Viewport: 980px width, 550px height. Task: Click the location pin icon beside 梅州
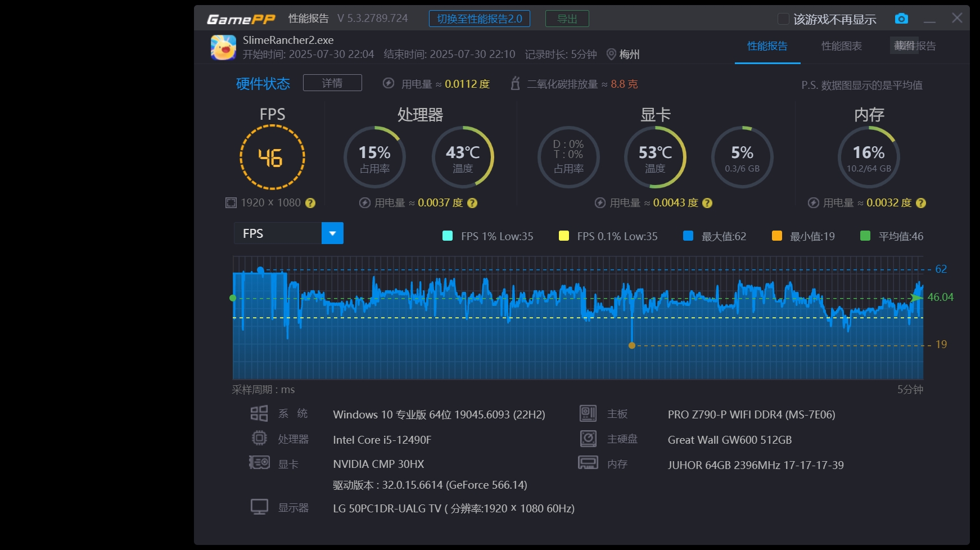611,55
